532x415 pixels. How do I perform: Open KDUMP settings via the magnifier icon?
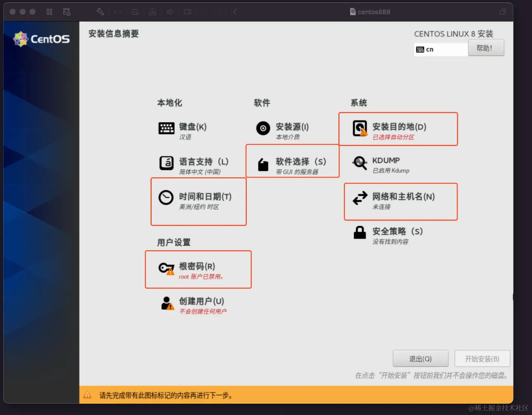(x=360, y=163)
